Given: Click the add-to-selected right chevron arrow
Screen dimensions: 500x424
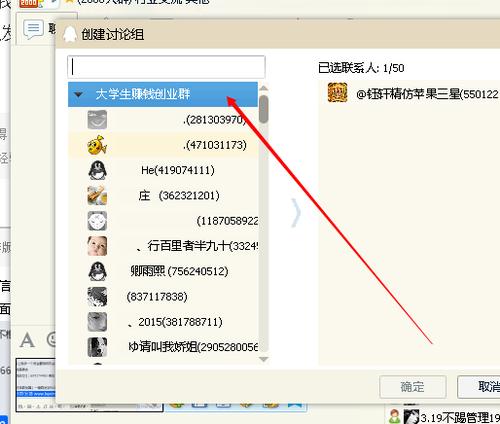Looking at the screenshot, I should (x=295, y=213).
